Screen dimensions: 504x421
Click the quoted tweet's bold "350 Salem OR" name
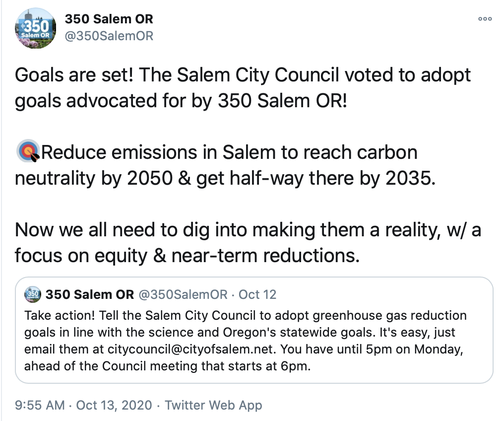pos(90,294)
